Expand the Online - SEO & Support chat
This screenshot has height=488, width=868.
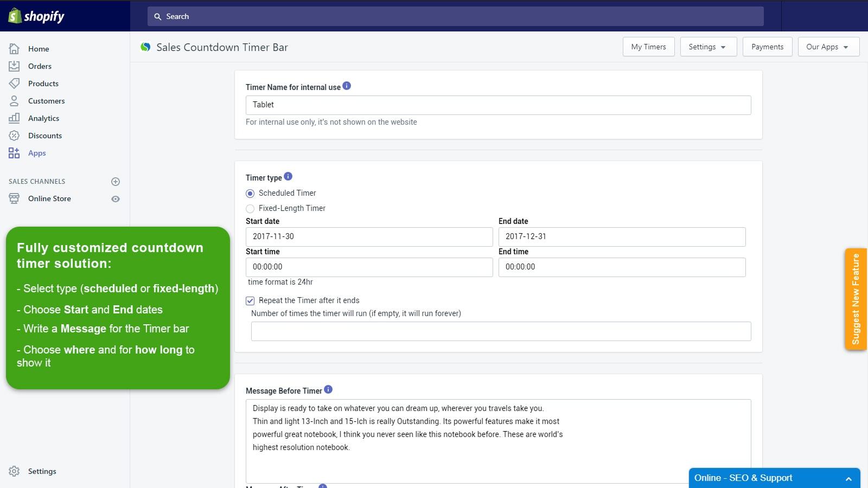coord(774,478)
